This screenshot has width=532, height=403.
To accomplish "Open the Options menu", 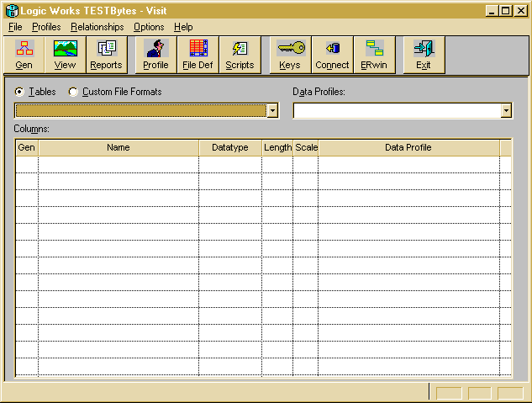I will tap(149, 27).
